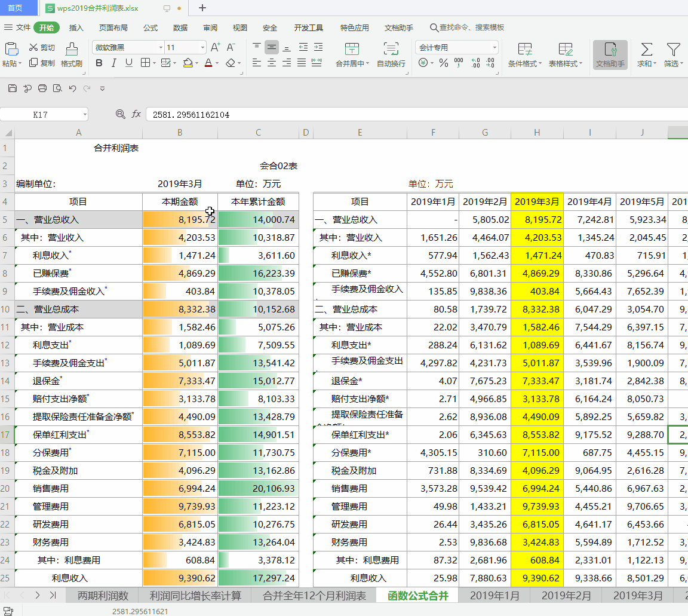Click the distributed alignment icon
Image resolution: width=688 pixels, height=616 pixels.
[x=317, y=63]
